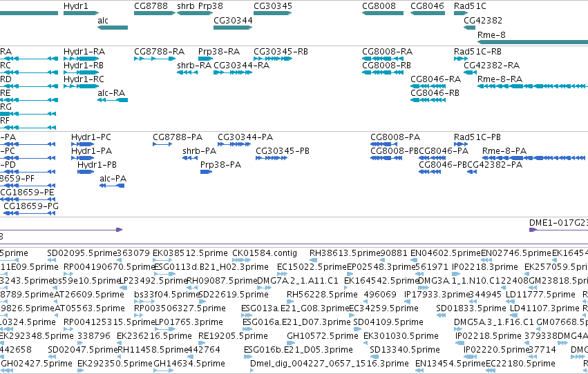Screen dimensions: 588x374
Task: Select the CG8008 gene bar
Action: click(x=383, y=13)
